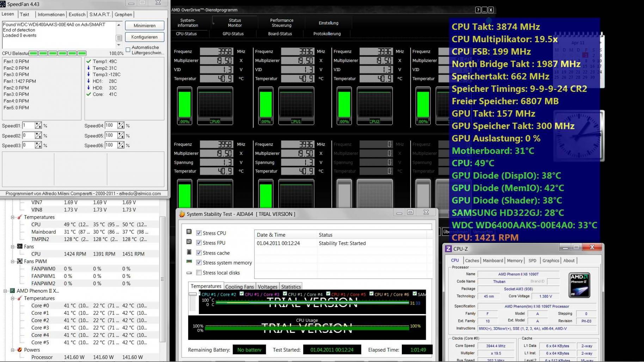
Task: Uncheck Stress system memory in AIDA64
Action: [199, 263]
